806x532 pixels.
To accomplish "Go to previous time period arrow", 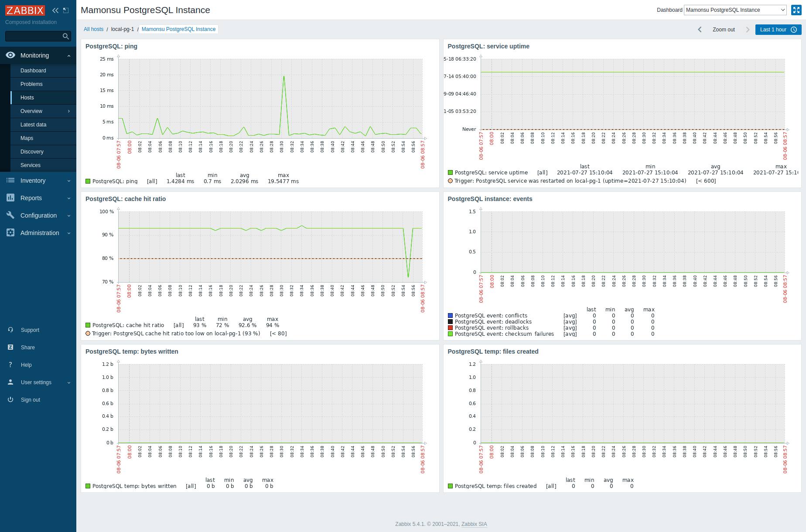I will [x=700, y=30].
